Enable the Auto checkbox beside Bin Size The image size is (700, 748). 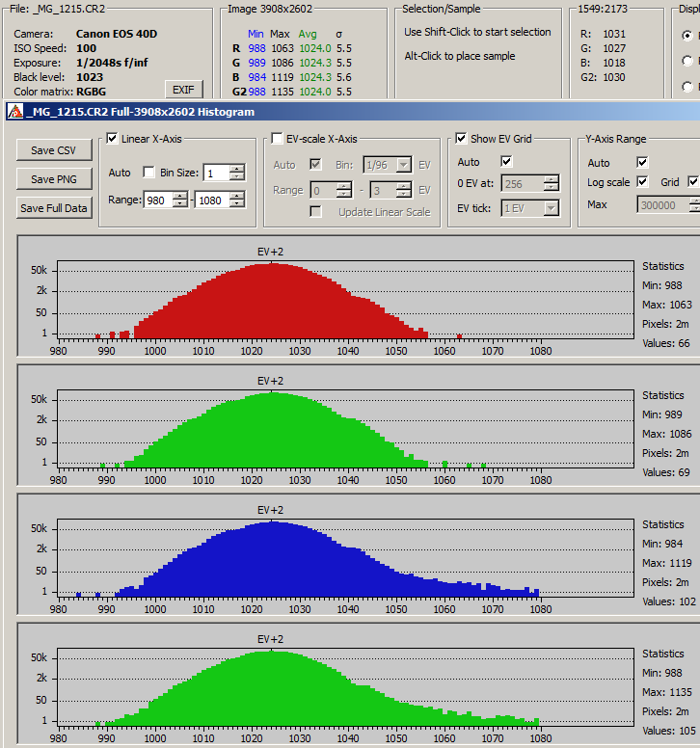[148, 173]
